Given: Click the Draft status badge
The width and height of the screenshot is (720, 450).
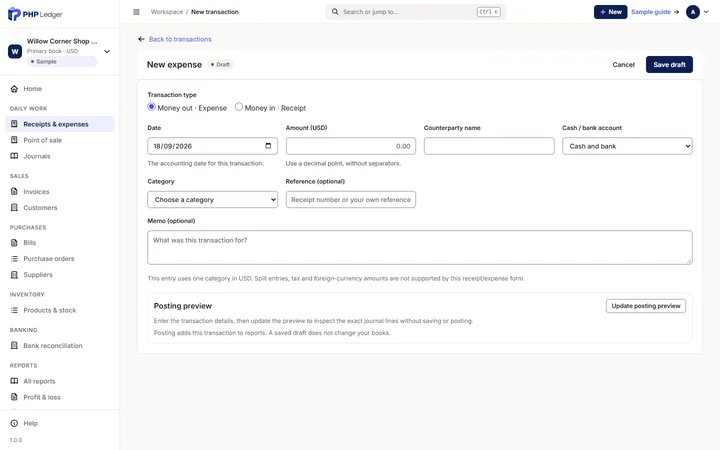Looking at the screenshot, I should point(220,65).
